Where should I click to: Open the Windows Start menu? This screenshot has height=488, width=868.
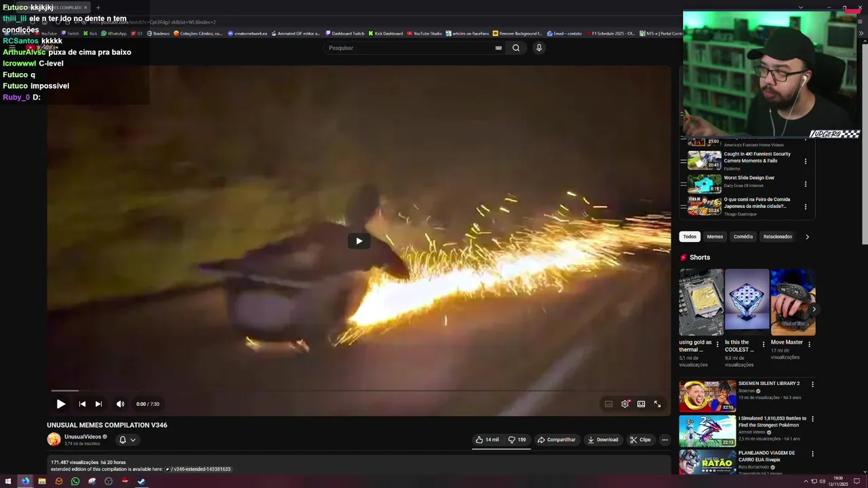coord(8,481)
